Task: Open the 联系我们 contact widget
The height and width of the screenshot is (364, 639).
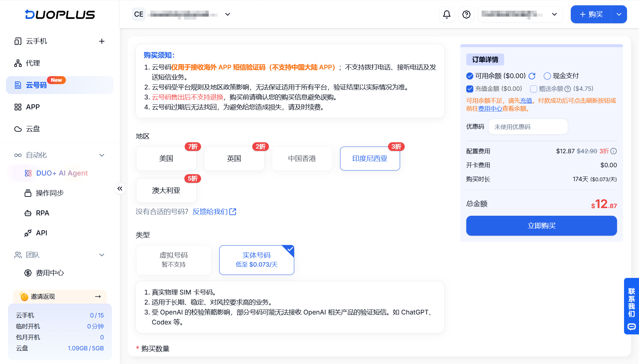Action: click(631, 306)
